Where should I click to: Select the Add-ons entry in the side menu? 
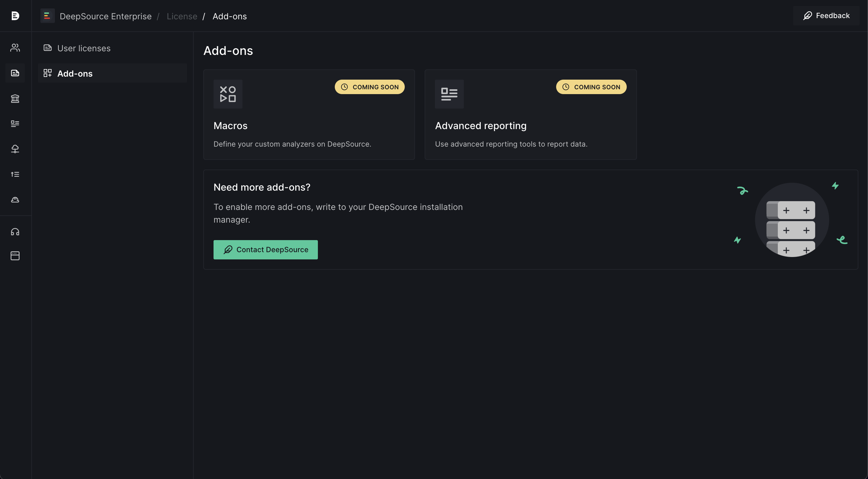pyautogui.click(x=75, y=74)
